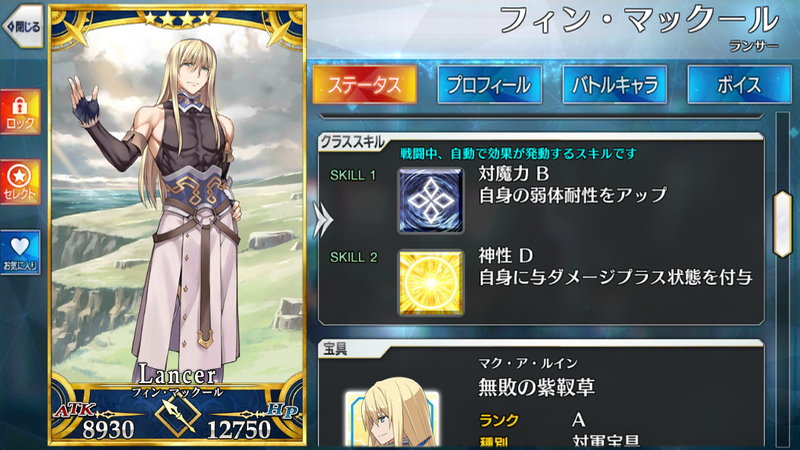This screenshot has width=800, height=450.
Task: Click the scrollbar handle on right edge
Action: 782,223
